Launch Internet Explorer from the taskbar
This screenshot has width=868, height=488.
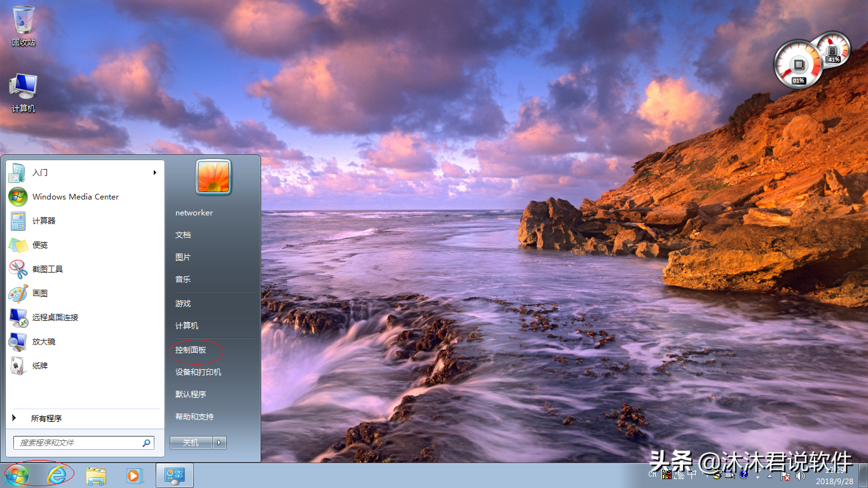click(57, 475)
